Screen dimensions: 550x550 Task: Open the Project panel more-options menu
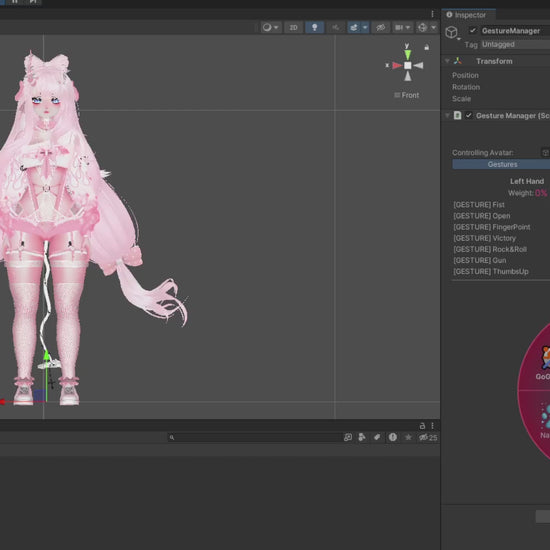[x=432, y=425]
